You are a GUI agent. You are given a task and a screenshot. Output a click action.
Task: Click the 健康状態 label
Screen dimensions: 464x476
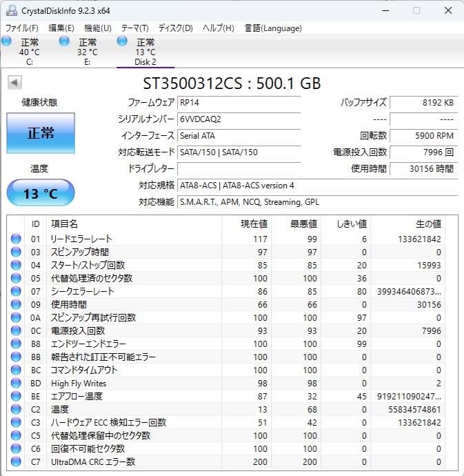[x=39, y=102]
